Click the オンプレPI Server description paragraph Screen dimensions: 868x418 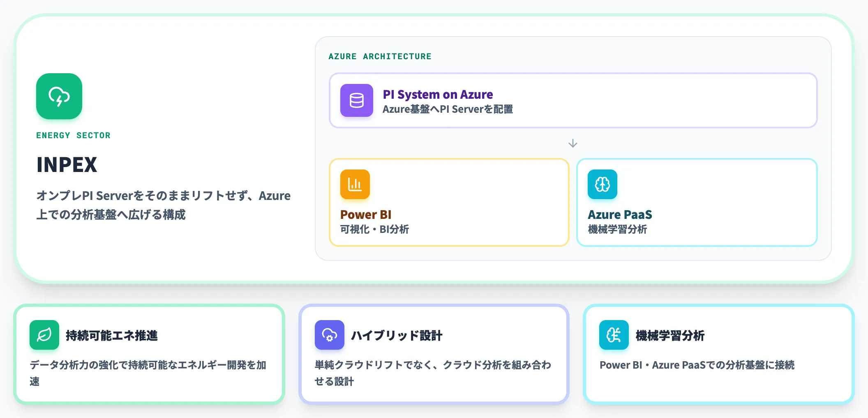pos(164,205)
